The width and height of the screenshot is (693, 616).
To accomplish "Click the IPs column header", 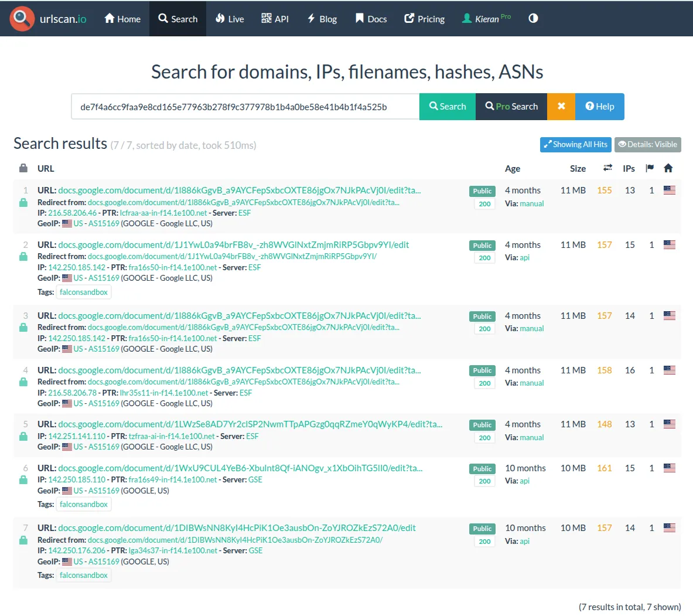I will coord(629,168).
